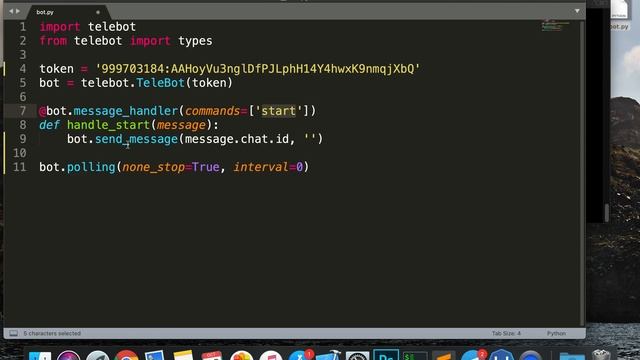Click '5 characters selected' status text

(52, 333)
